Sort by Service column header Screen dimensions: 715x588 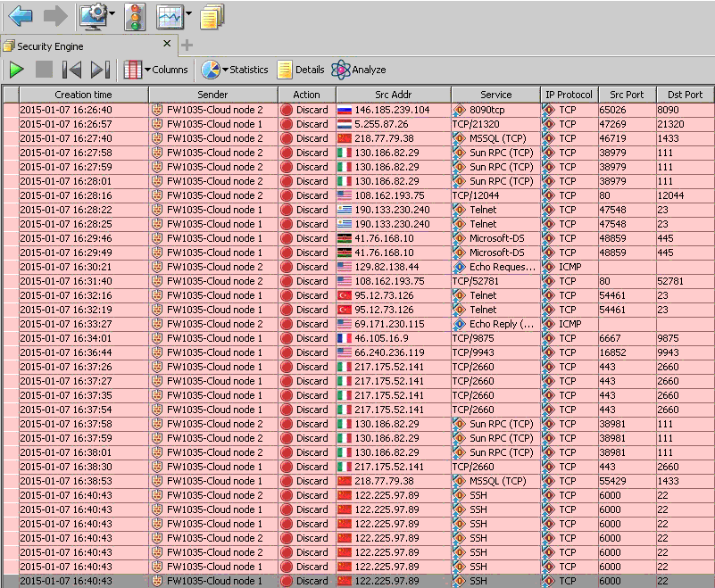tap(495, 95)
